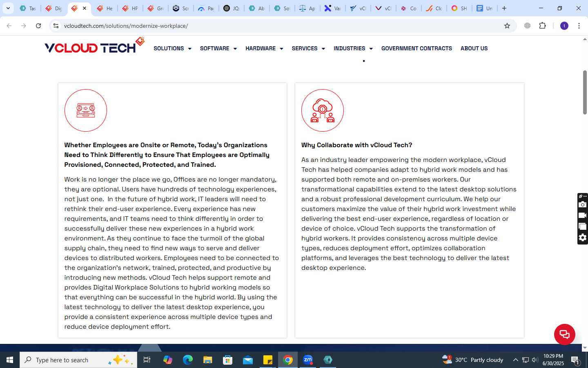Click the 'Whether Employees are Onsite' heading
The height and width of the screenshot is (368, 588).
tap(167, 155)
